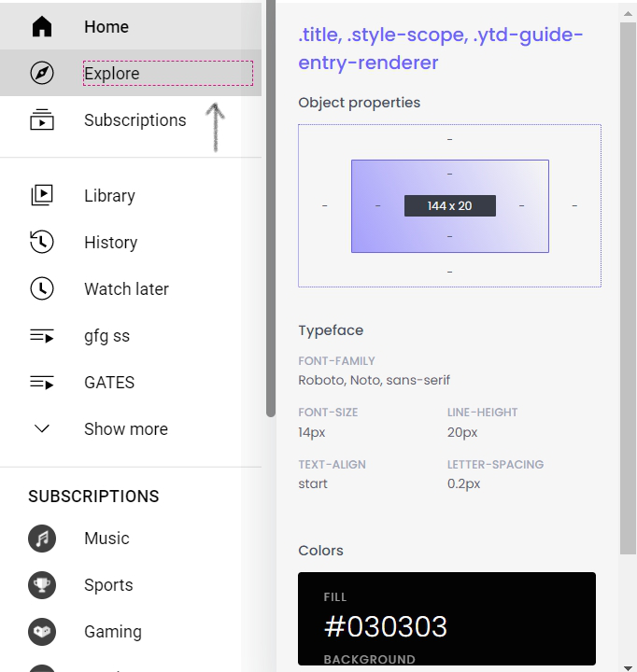Click the Explore compass icon
This screenshot has height=672, width=637.
point(42,73)
